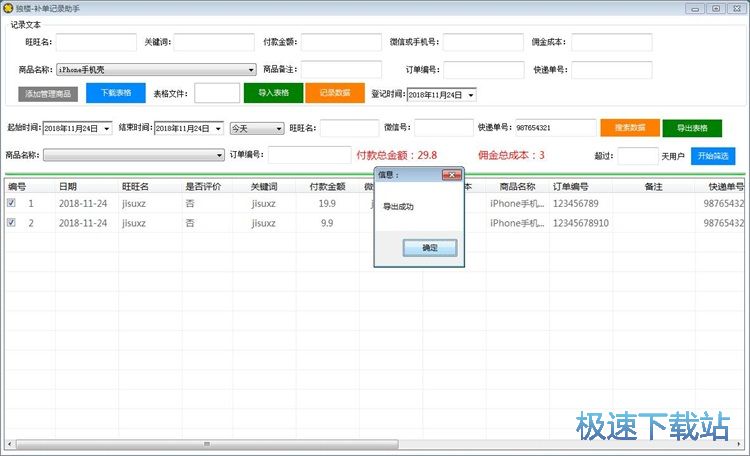Select payment amount cell 9.9
This screenshot has width=750, height=456.
point(327,223)
